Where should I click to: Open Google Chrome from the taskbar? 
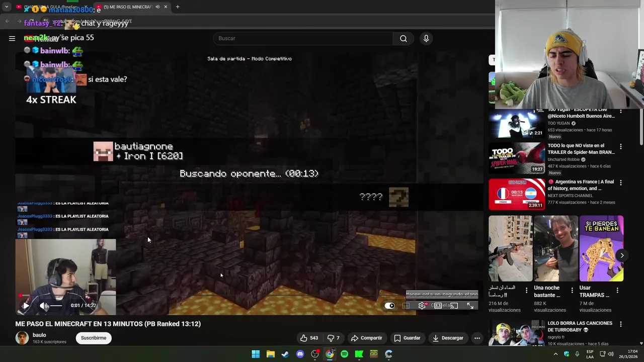pyautogui.click(x=330, y=354)
